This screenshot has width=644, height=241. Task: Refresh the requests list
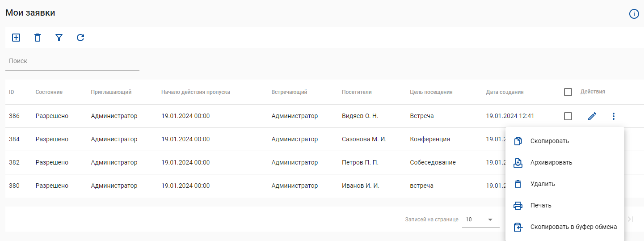coord(80,38)
